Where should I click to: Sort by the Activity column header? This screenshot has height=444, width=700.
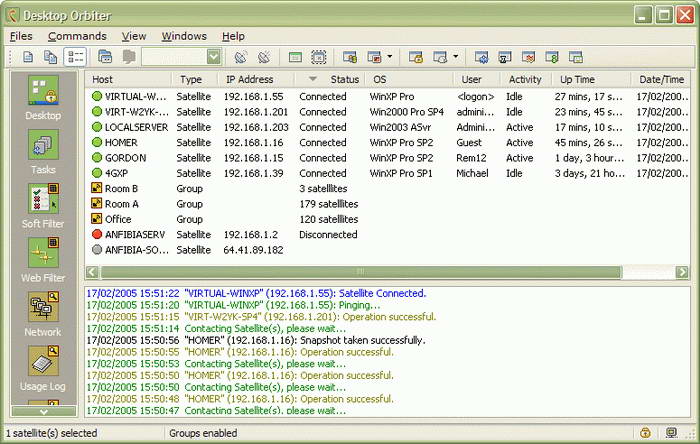(525, 79)
